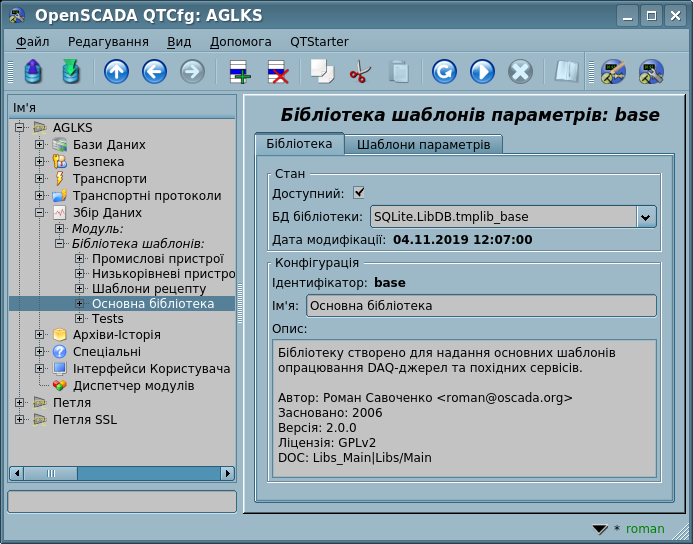693x544 pixels.
Task: Click the Збір Даних chart icon
Action: (x=59, y=213)
